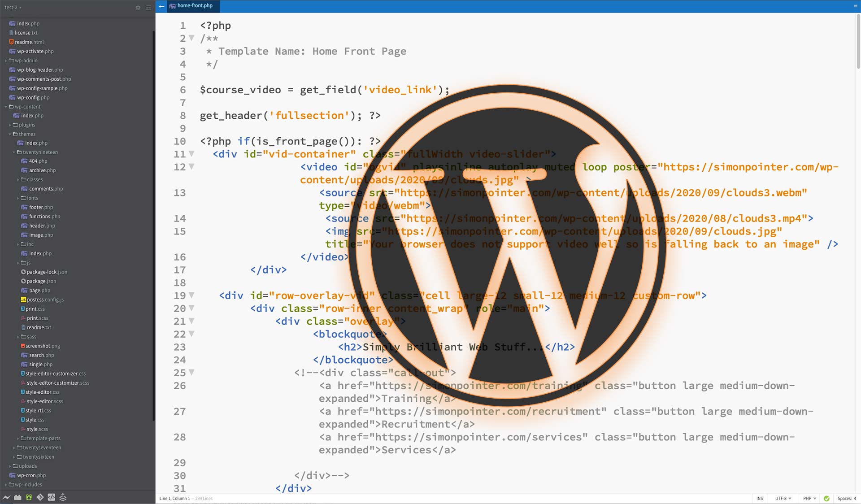Viewport: 861px width, 504px height.
Task: Collapse the code fold at line 19
Action: tap(191, 295)
